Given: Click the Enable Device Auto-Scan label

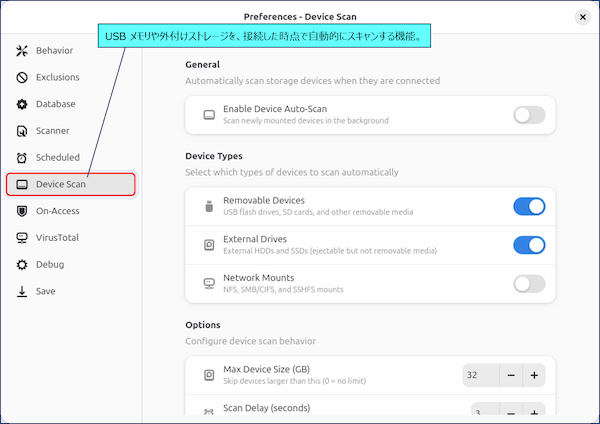Looking at the screenshot, I should pos(275,109).
